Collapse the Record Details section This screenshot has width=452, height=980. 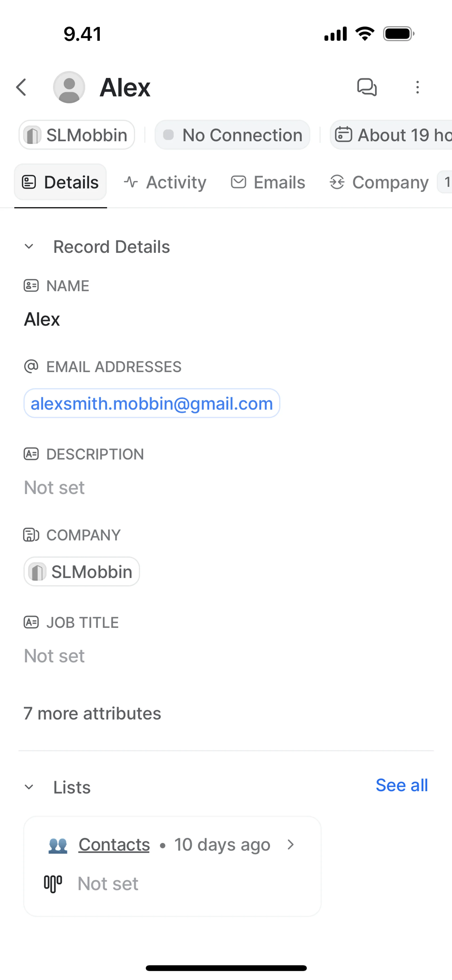click(29, 247)
